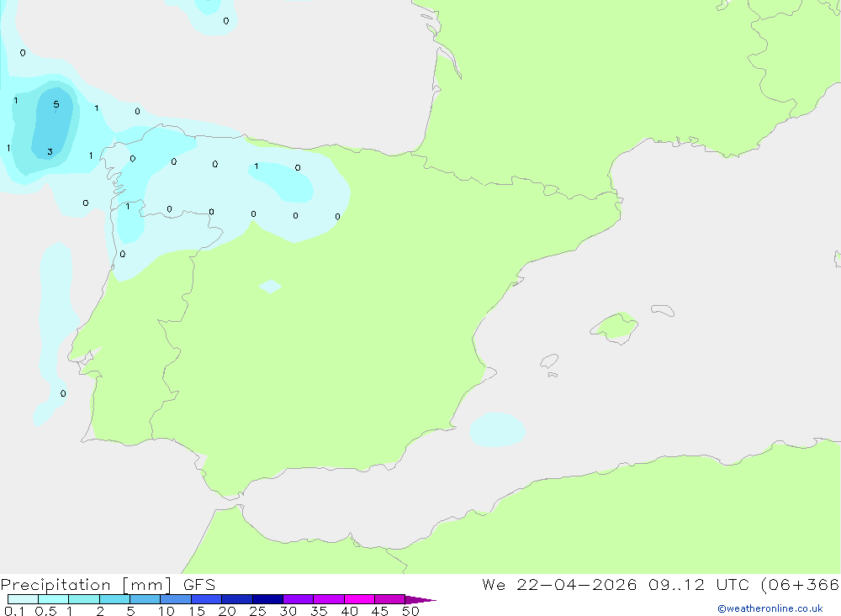Click the legend swatch between 25 and 30
This screenshot has width=841, height=616.
point(267,599)
